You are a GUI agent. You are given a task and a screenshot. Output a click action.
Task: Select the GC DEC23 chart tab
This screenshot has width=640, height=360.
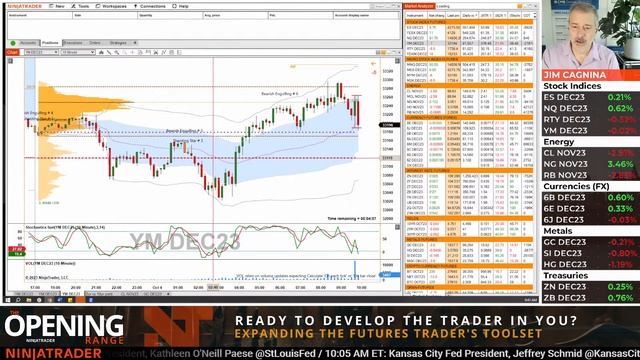(x=153, y=294)
